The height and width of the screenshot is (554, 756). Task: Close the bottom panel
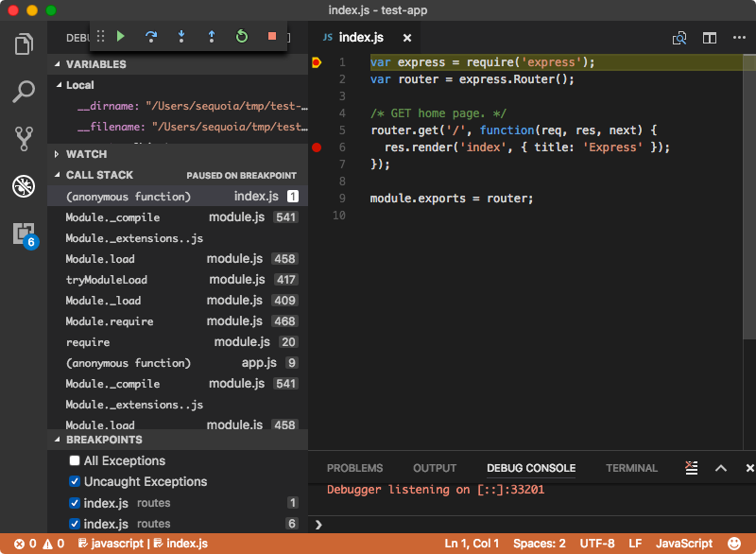pyautogui.click(x=749, y=468)
